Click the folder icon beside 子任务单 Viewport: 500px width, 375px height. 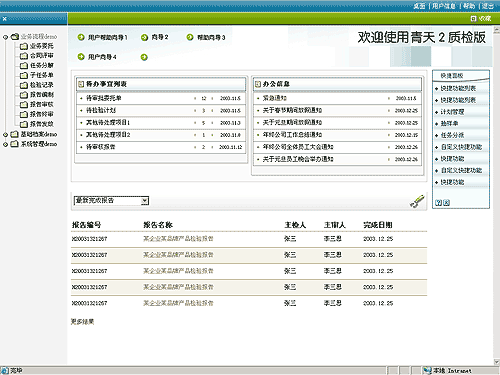[x=24, y=75]
